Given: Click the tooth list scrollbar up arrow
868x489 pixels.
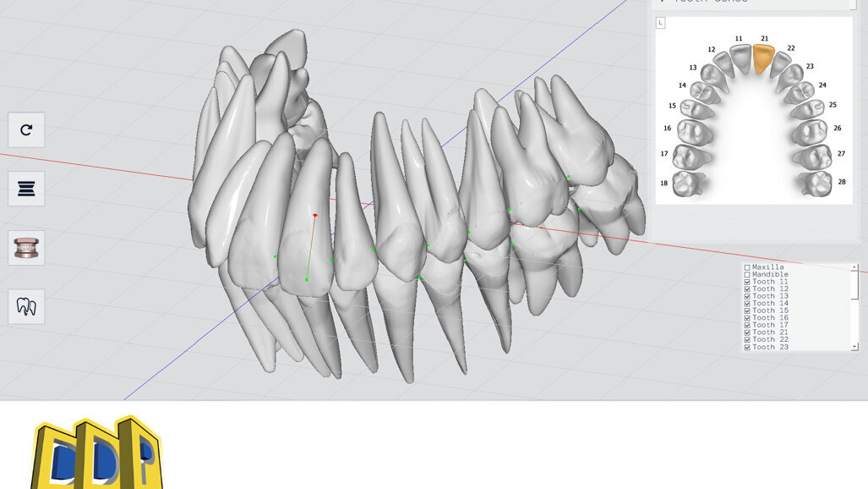Looking at the screenshot, I should (x=854, y=267).
